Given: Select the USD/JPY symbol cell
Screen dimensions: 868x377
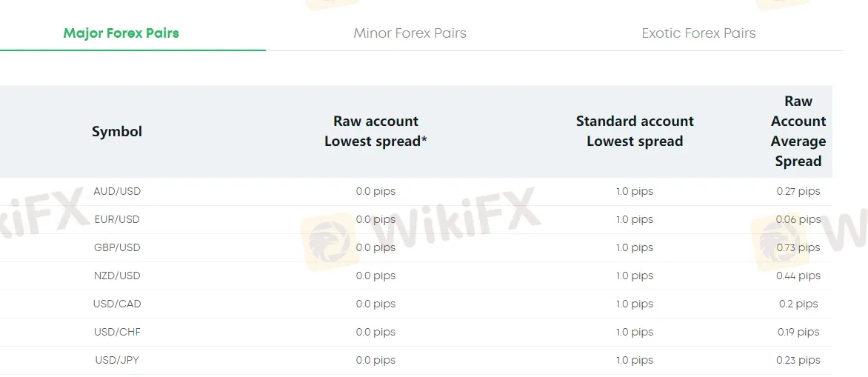Looking at the screenshot, I should point(117,361).
